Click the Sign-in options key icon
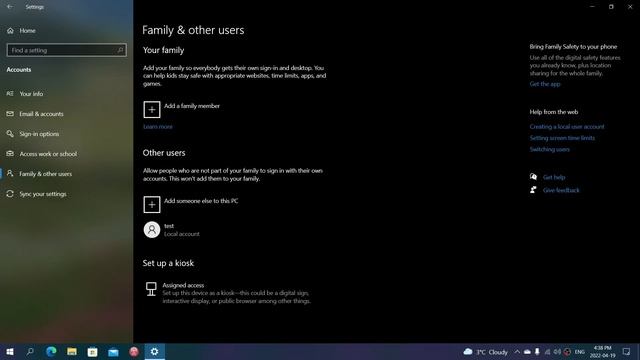640x360 pixels. (10, 133)
